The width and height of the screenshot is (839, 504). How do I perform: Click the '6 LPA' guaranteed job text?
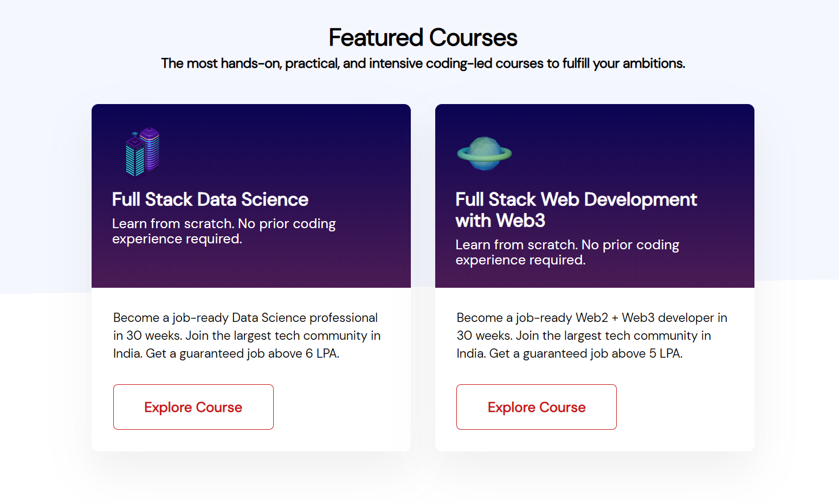click(x=322, y=354)
